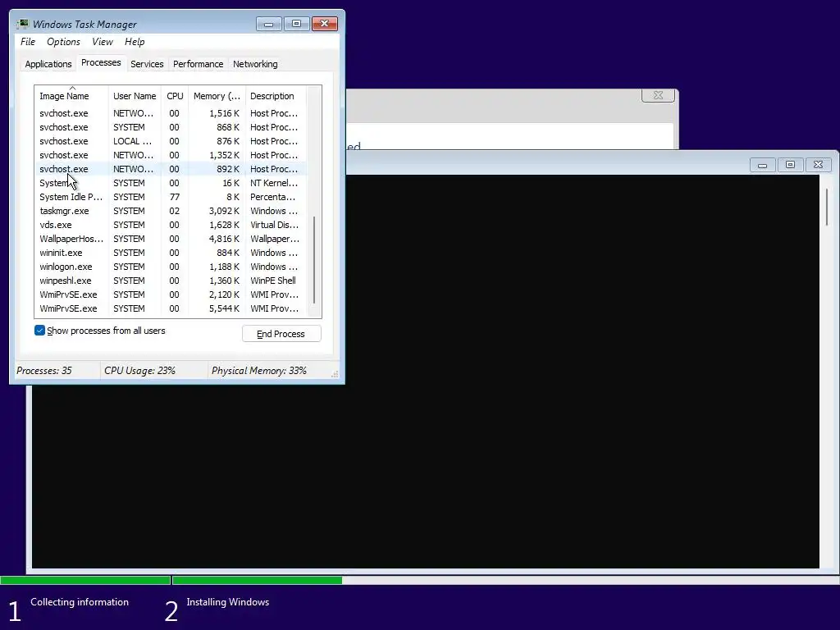
Task: Click the Collecting information step label
Action: pos(80,602)
